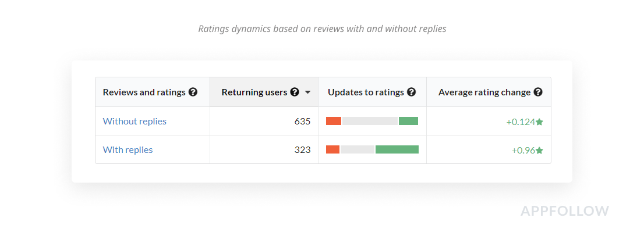
Task: Click the 323 returning users value
Action: click(x=302, y=149)
